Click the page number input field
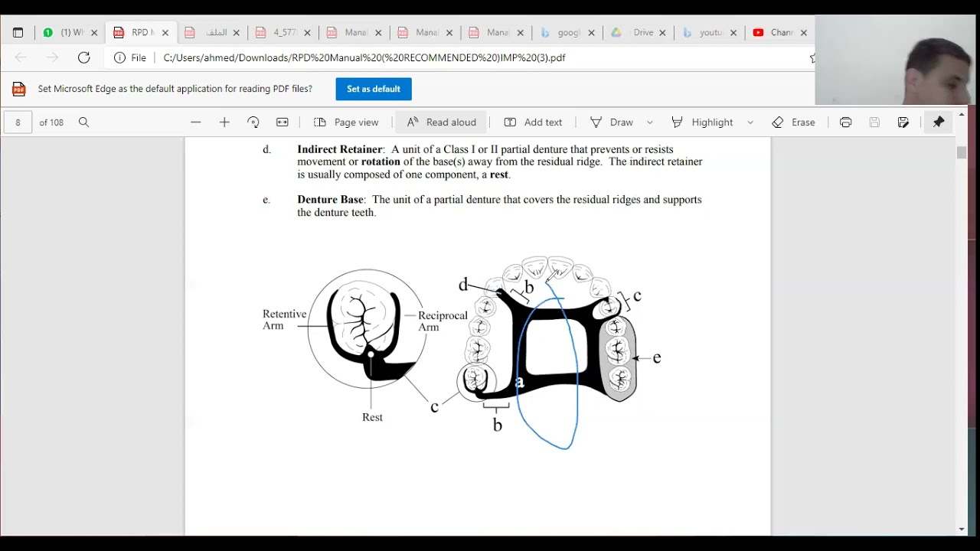980x551 pixels. (18, 122)
